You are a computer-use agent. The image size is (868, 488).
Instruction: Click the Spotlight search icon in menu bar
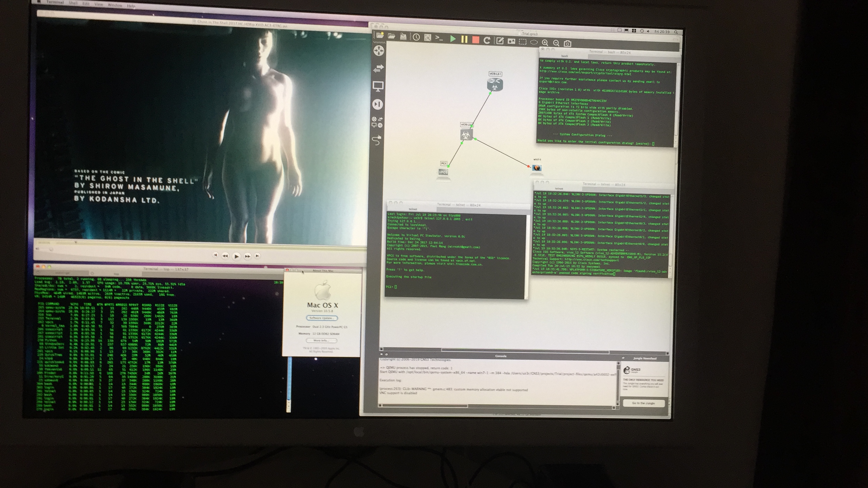point(676,32)
